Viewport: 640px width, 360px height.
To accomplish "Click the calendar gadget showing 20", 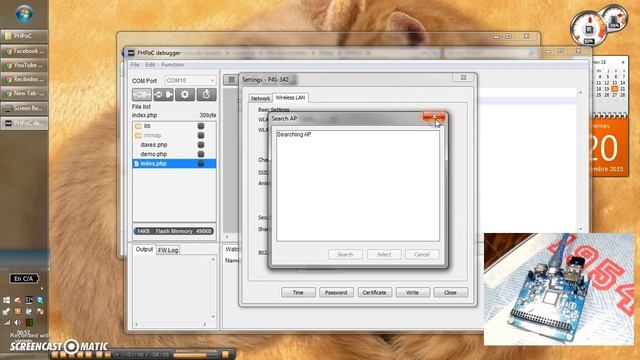I will pyautogui.click(x=610, y=146).
